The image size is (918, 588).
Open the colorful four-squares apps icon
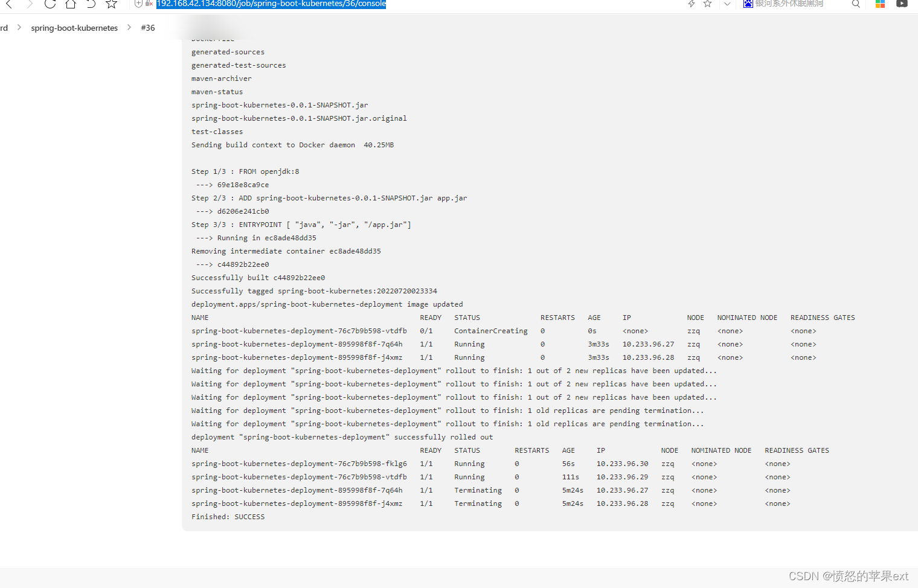880,4
